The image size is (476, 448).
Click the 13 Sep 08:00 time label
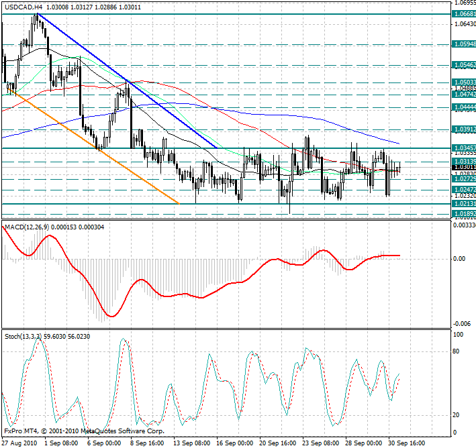(192, 443)
